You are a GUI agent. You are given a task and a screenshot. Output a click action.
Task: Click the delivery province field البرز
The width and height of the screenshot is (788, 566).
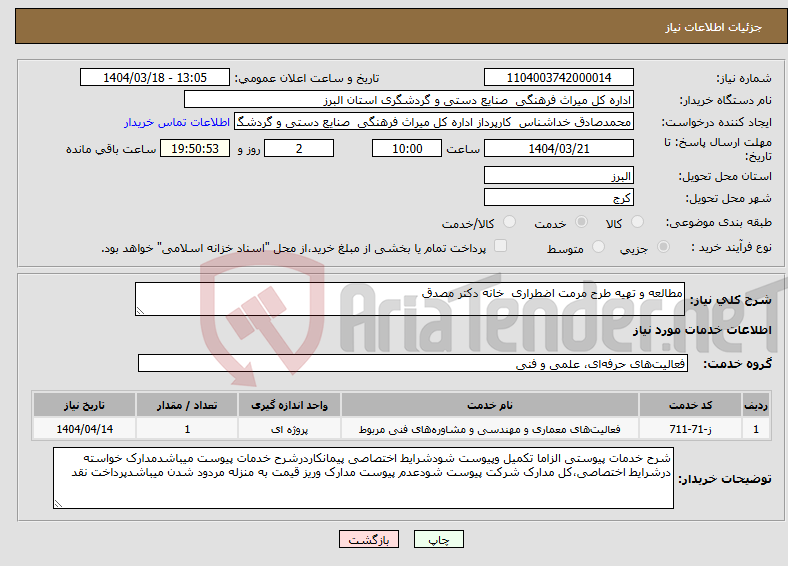point(558,175)
